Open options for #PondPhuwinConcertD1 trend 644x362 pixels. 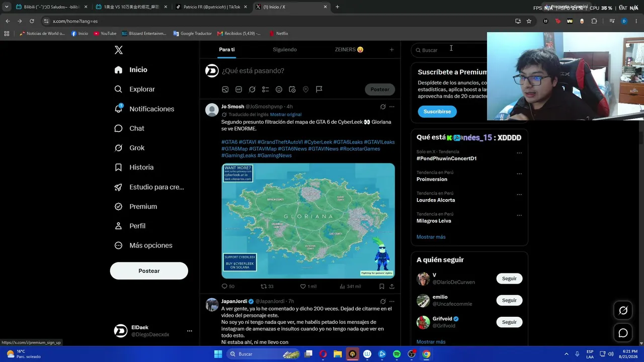pyautogui.click(x=519, y=153)
